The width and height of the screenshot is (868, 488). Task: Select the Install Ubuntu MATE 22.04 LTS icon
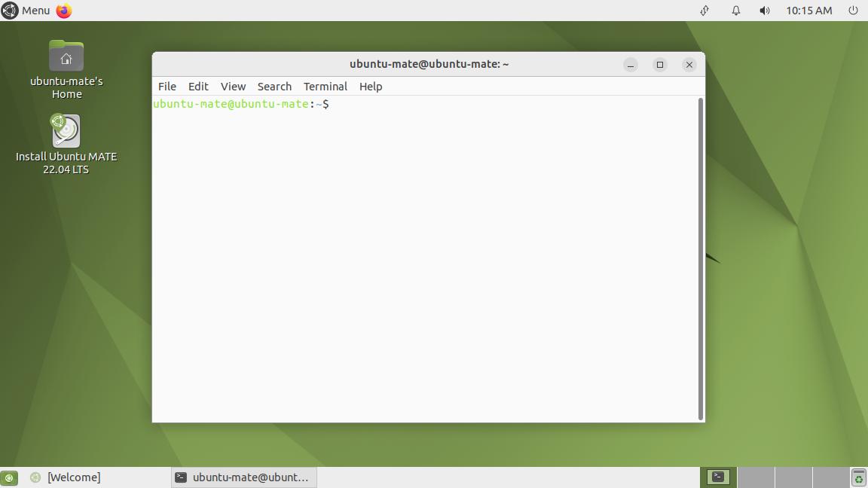click(x=66, y=145)
